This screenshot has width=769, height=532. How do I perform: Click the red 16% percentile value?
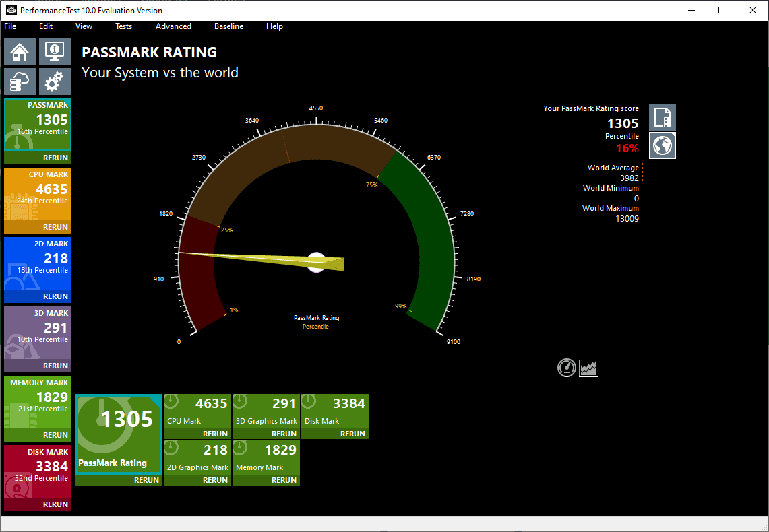(x=627, y=148)
